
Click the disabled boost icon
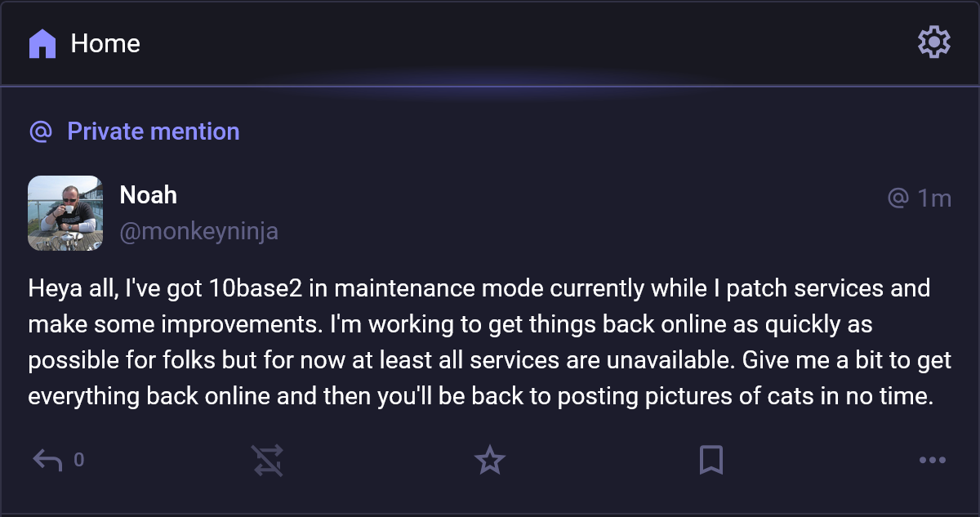pyautogui.click(x=268, y=461)
